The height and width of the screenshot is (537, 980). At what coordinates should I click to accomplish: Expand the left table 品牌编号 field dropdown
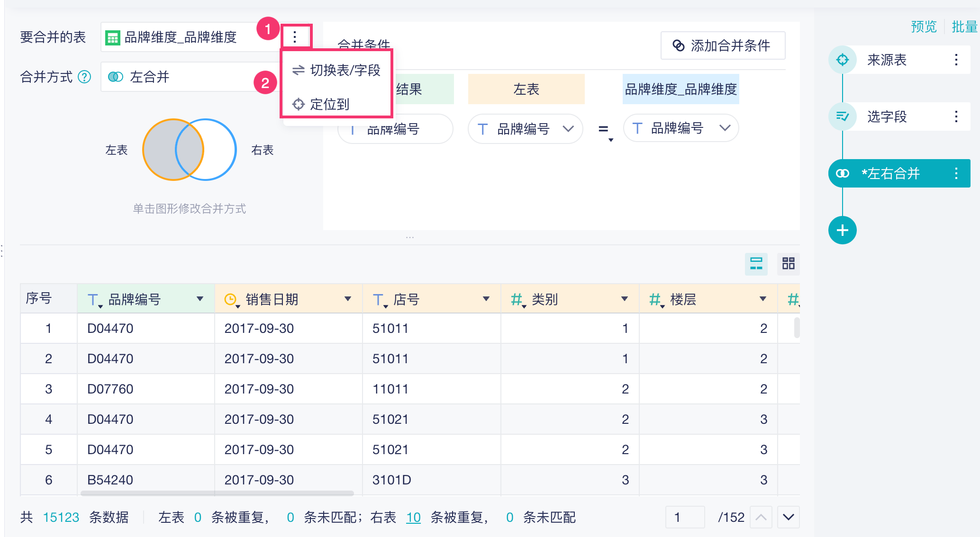click(x=568, y=128)
